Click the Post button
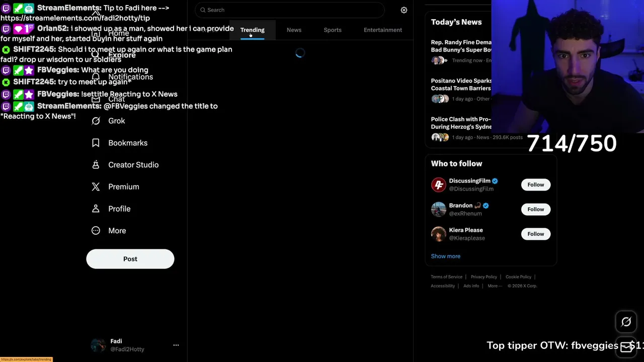The height and width of the screenshot is (362, 644). point(130,259)
